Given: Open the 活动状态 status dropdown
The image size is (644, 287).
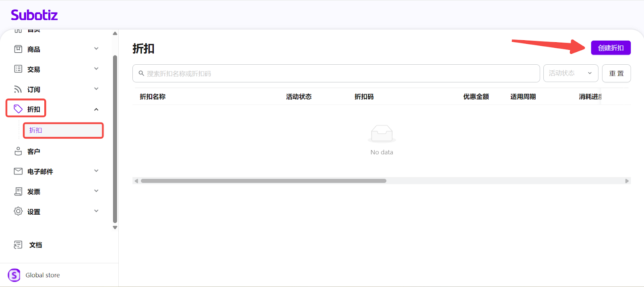Looking at the screenshot, I should tap(570, 73).
